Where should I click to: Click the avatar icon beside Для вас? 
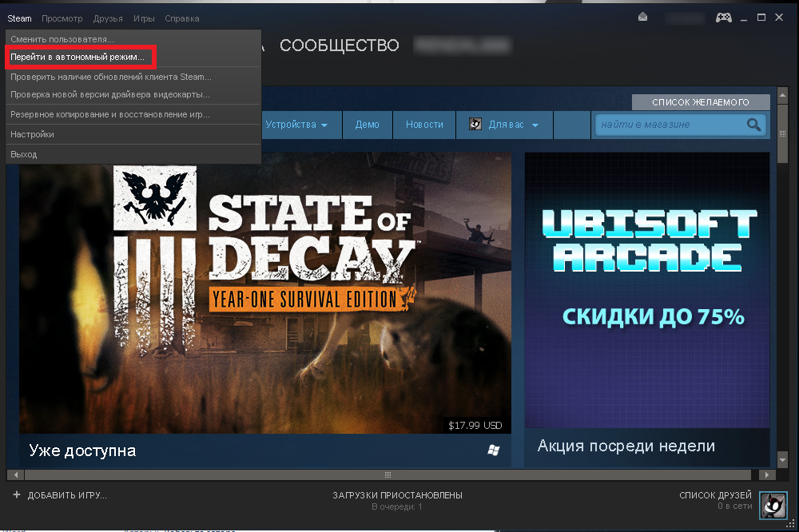coord(475,124)
